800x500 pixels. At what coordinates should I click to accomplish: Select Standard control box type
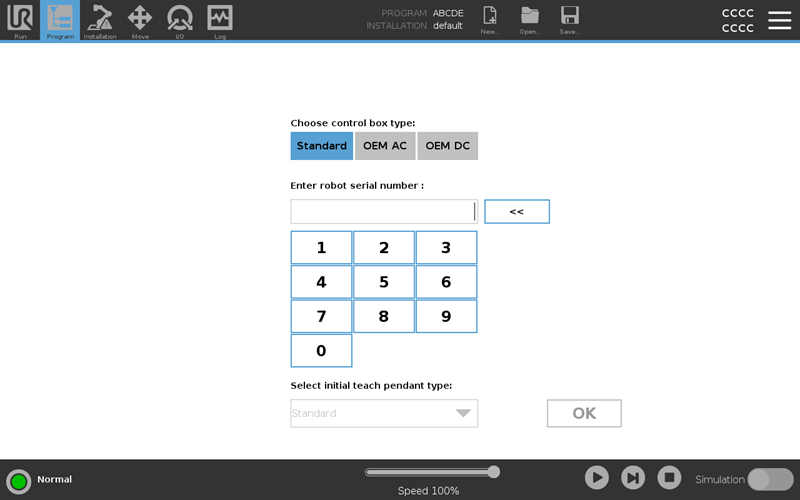[322, 146]
